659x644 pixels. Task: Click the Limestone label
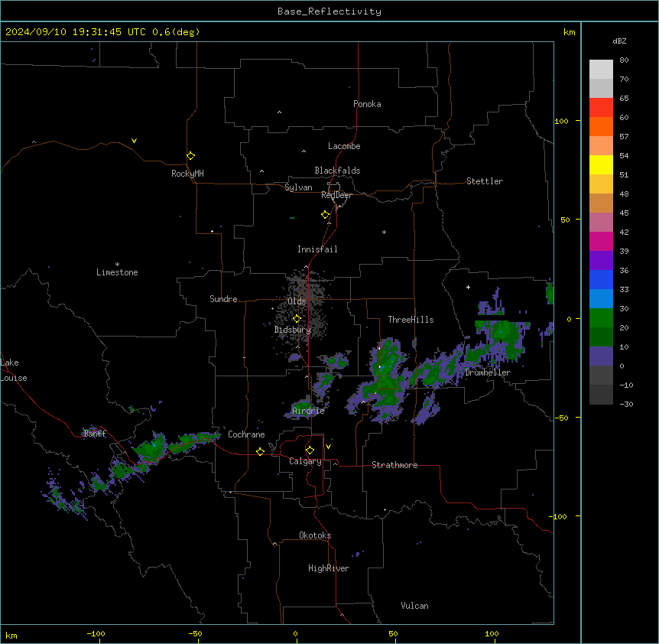[x=117, y=272]
